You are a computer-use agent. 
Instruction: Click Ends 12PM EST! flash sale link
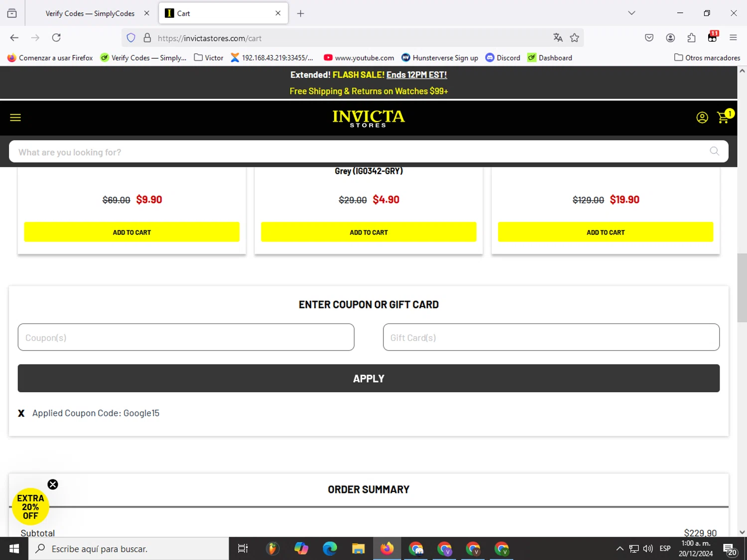416,75
